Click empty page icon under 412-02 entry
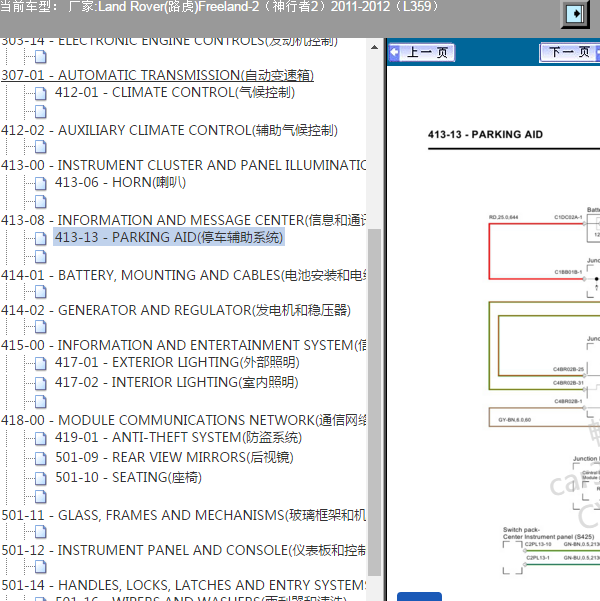The image size is (600, 601). pyautogui.click(x=41, y=147)
